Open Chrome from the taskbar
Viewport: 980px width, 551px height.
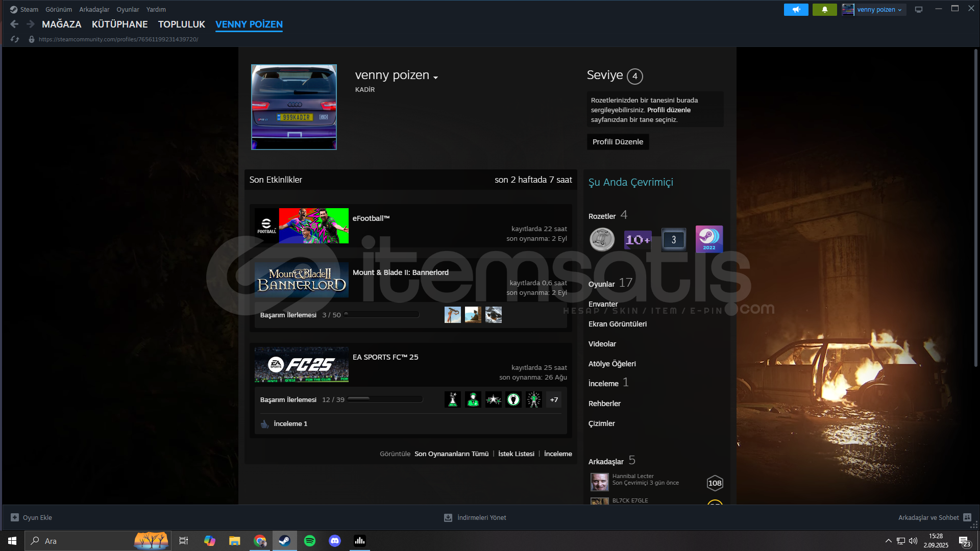260,541
